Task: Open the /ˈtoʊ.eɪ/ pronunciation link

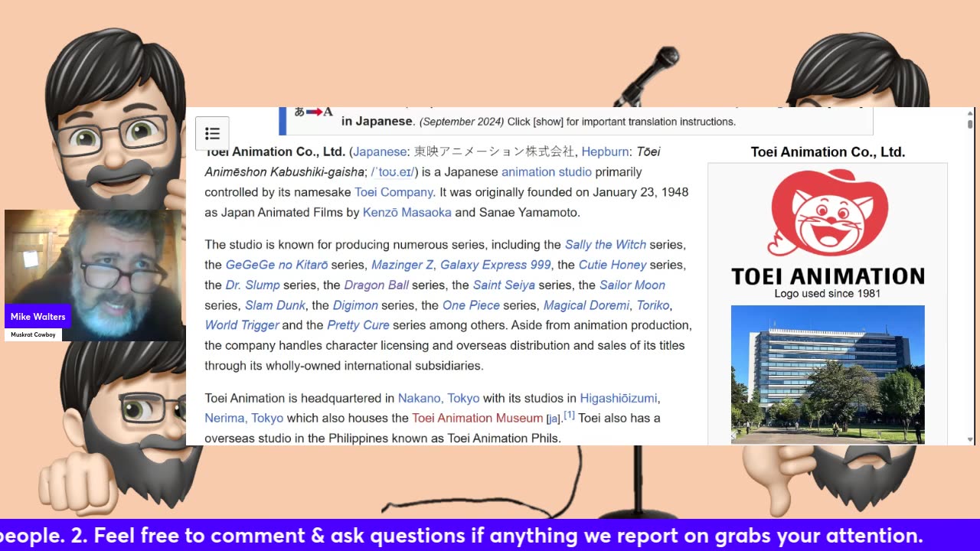Action: pyautogui.click(x=394, y=172)
